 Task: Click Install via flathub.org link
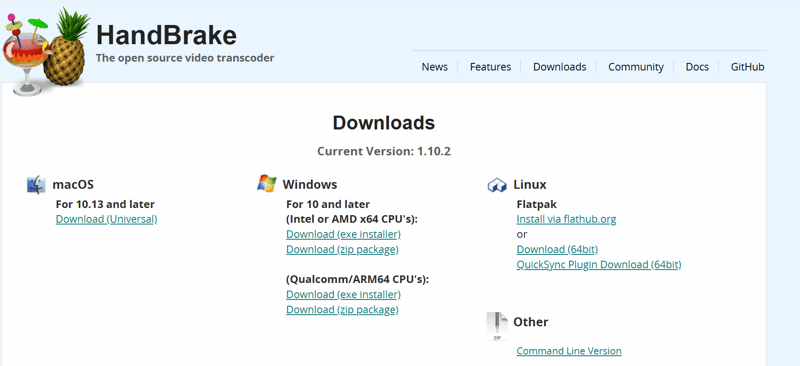pos(566,219)
